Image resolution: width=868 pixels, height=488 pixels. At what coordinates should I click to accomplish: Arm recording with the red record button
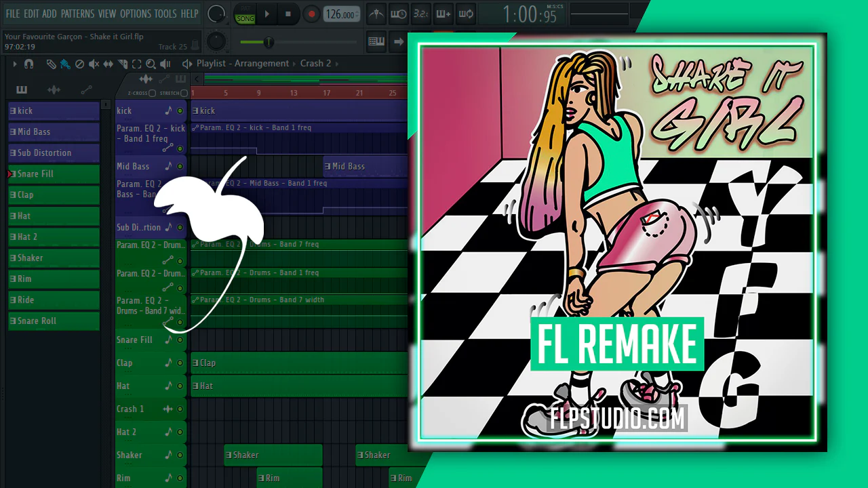click(x=311, y=14)
